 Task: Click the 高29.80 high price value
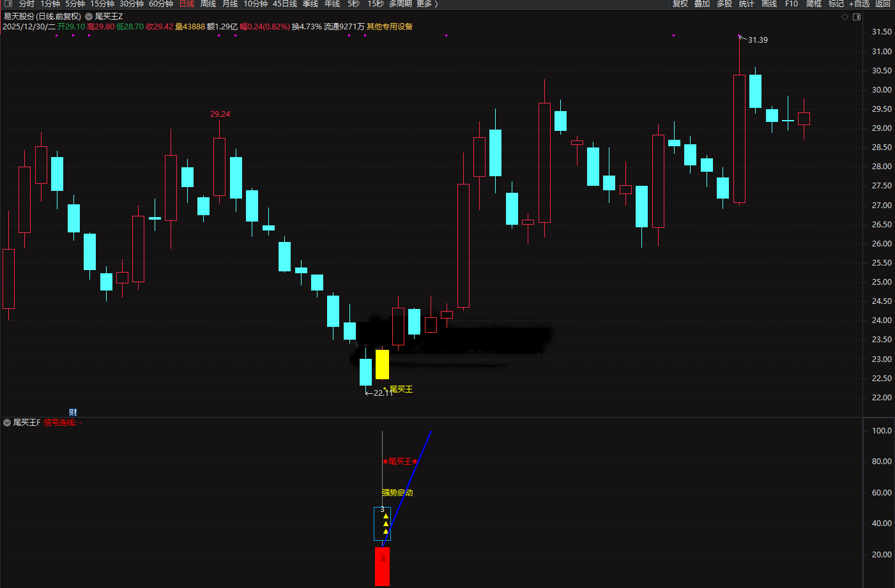[x=101, y=27]
